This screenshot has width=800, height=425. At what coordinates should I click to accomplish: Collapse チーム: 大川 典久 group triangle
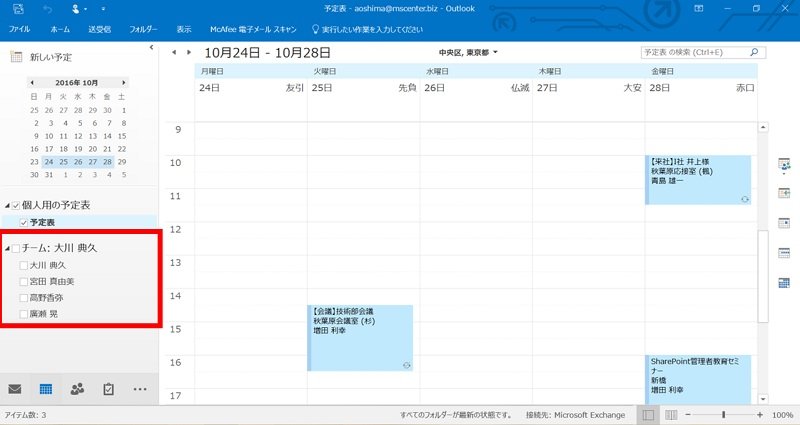[x=7, y=248]
